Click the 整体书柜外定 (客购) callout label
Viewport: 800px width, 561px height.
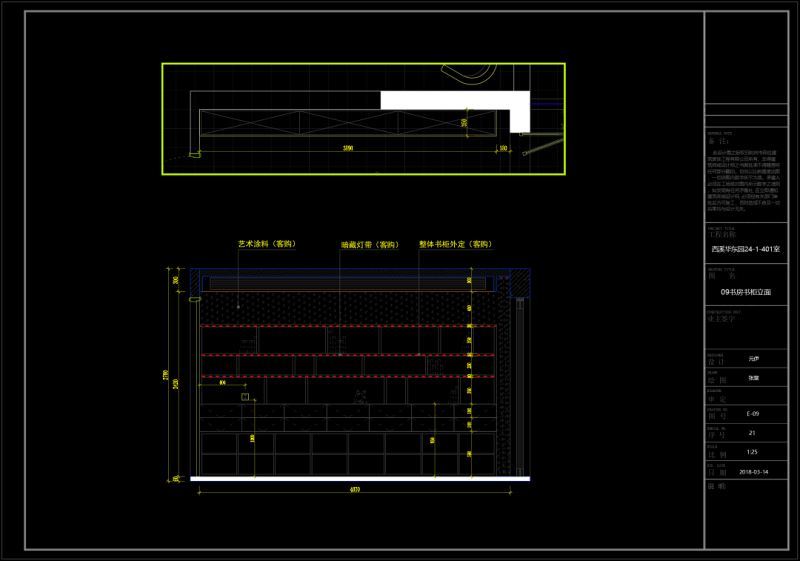(x=456, y=243)
